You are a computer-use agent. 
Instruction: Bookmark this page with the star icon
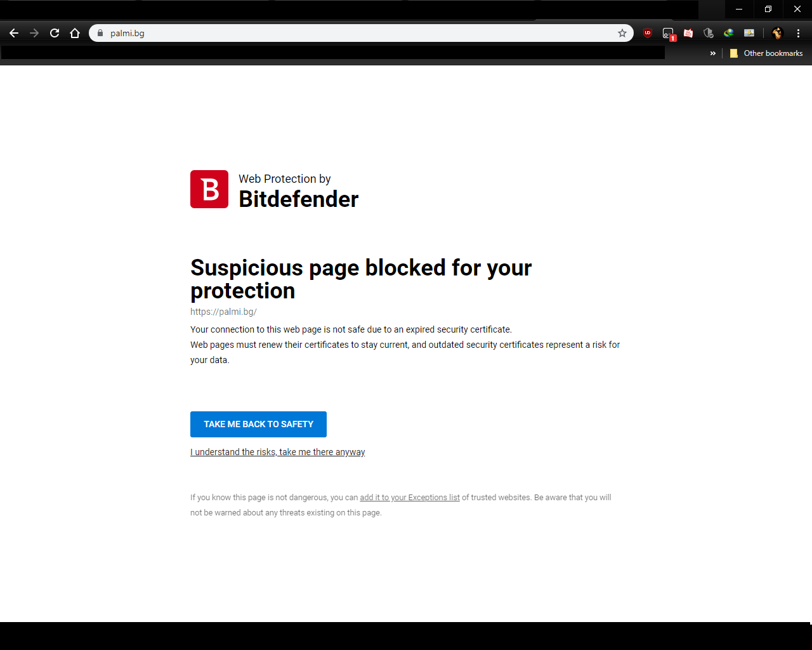click(x=622, y=33)
